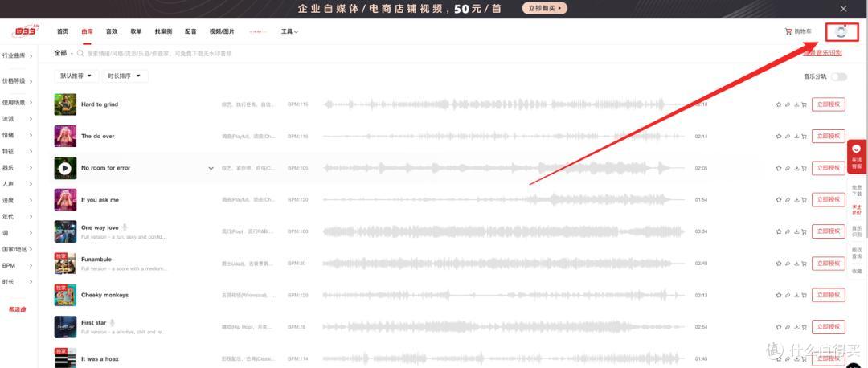This screenshot has height=368, width=868.
Task: Add If you ask me to cart
Action: coord(804,200)
